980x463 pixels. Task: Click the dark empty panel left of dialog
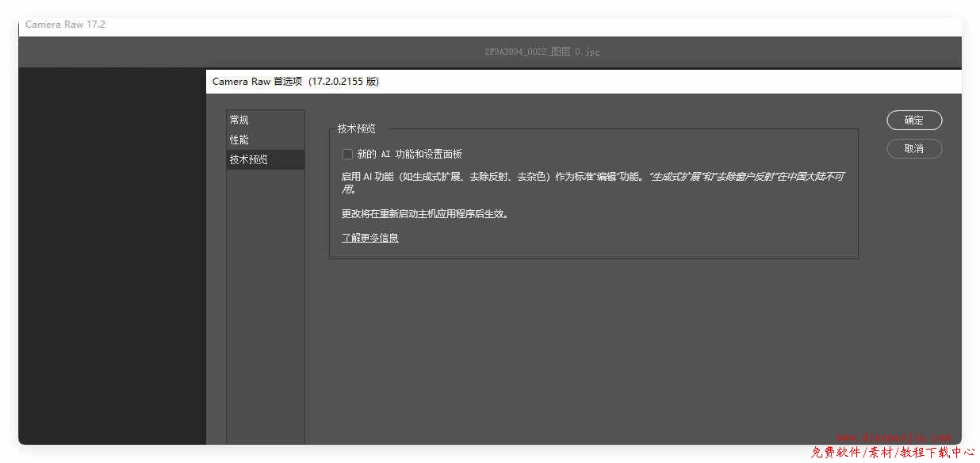point(111,254)
